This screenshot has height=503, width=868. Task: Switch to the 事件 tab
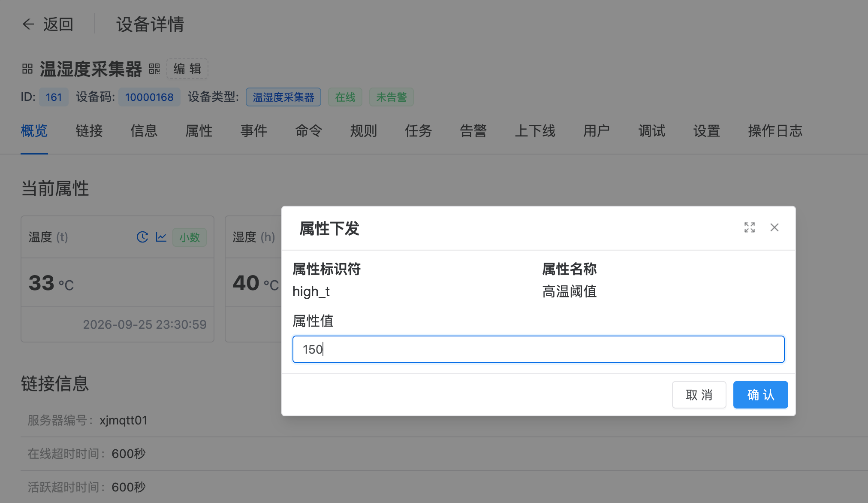[x=254, y=130]
